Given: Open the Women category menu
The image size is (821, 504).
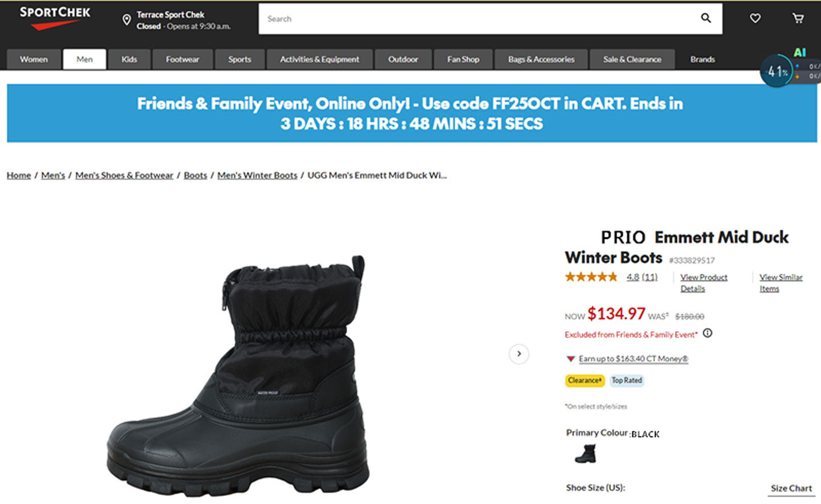Looking at the screenshot, I should click(x=34, y=59).
